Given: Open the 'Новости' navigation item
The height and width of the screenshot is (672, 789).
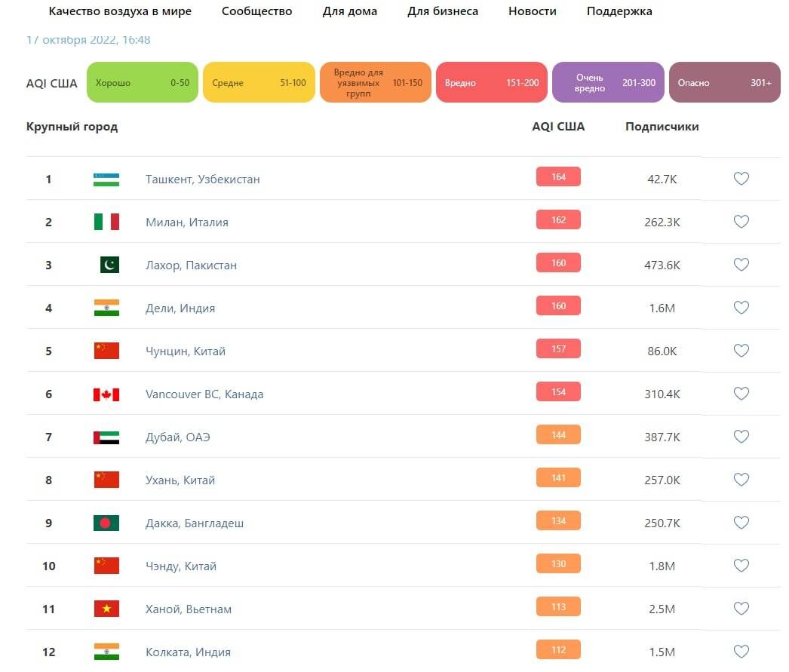Looking at the screenshot, I should pos(532,11).
